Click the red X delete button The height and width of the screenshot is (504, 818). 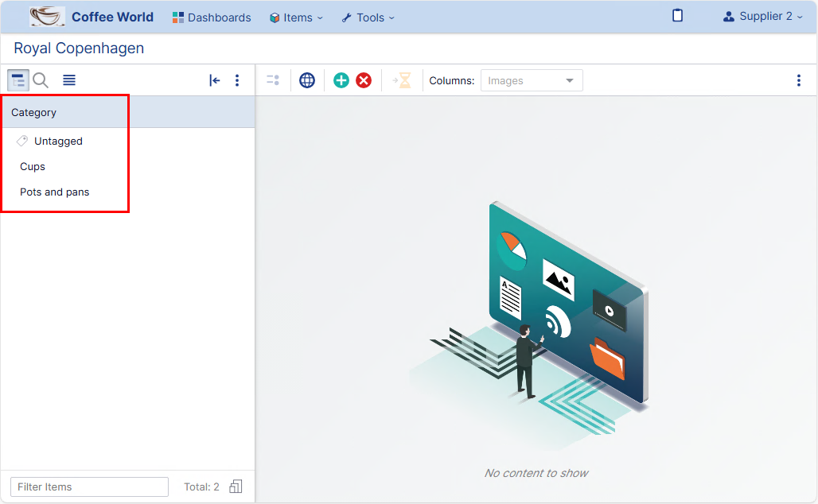(364, 80)
